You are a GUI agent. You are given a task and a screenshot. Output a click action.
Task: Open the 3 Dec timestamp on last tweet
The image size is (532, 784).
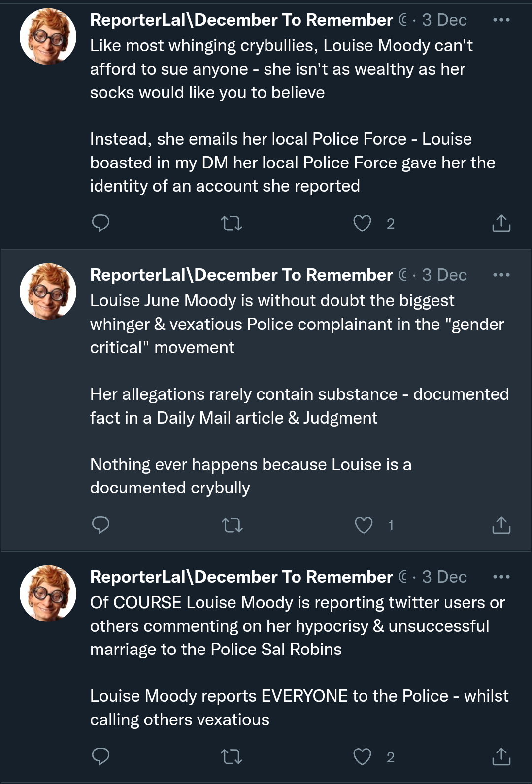444,577
